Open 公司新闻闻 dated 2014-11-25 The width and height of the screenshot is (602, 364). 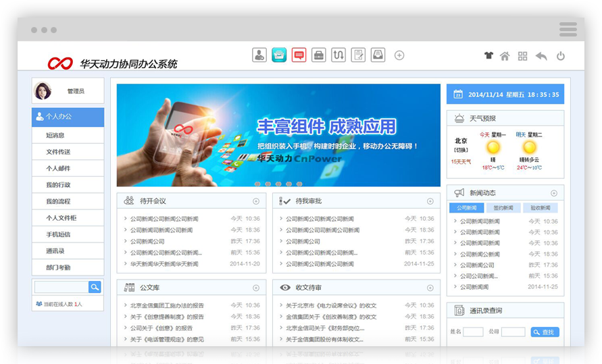[474, 287]
